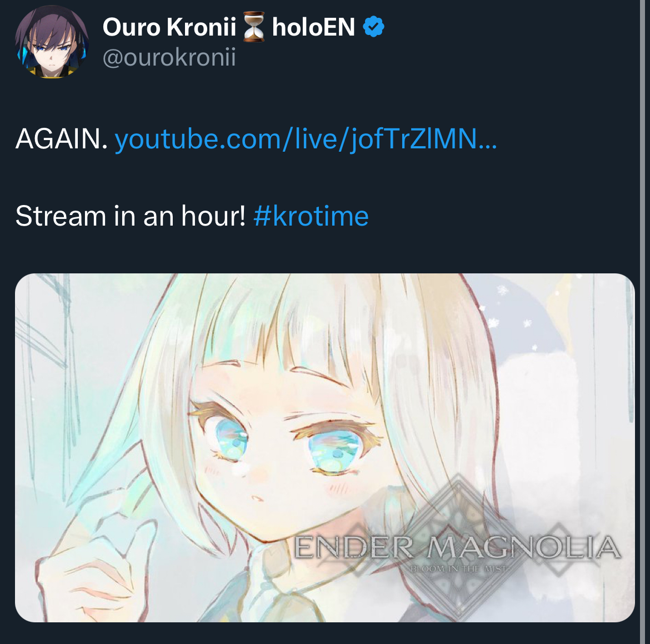Select the AGAIN. tweet text
Image resolution: width=650 pixels, height=644 pixels.
[61, 138]
